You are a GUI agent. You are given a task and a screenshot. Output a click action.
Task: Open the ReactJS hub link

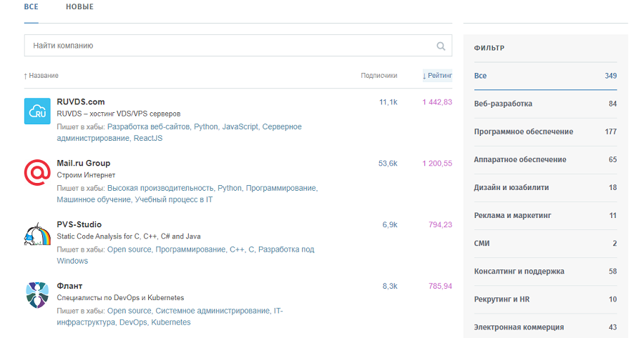148,138
